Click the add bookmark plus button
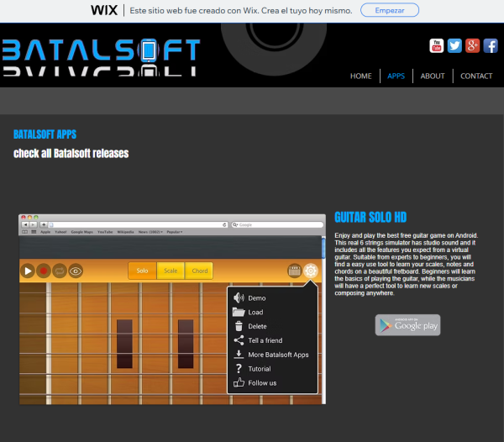The image size is (504, 442). tap(44, 224)
